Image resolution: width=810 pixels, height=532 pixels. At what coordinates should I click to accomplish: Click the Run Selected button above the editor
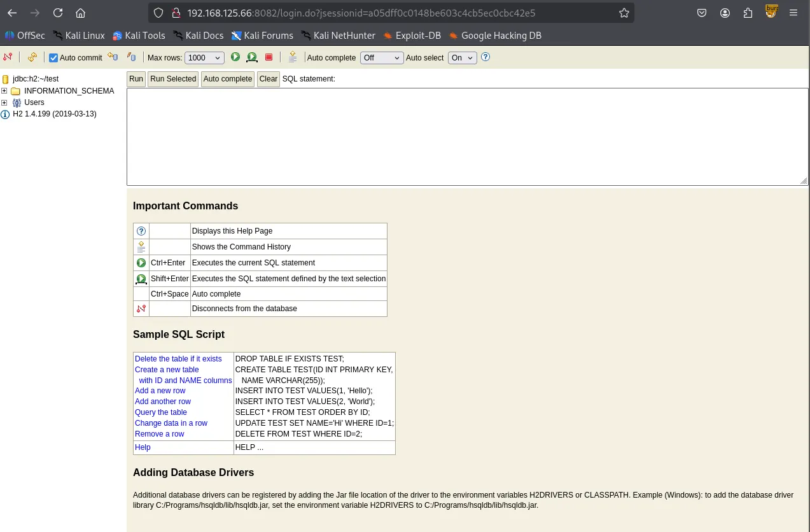point(172,79)
